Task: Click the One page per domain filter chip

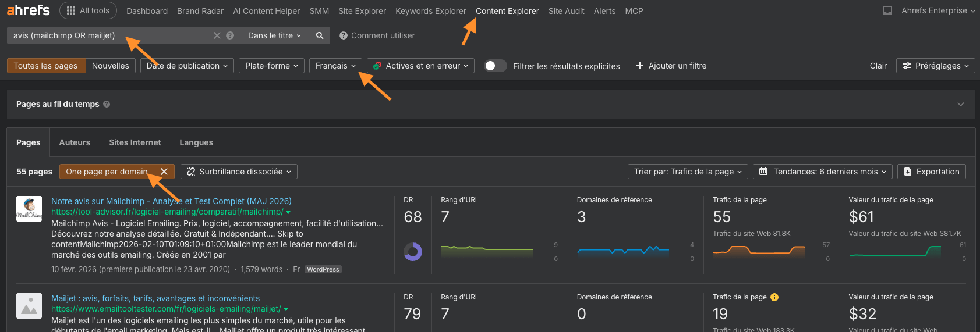Action: click(107, 172)
